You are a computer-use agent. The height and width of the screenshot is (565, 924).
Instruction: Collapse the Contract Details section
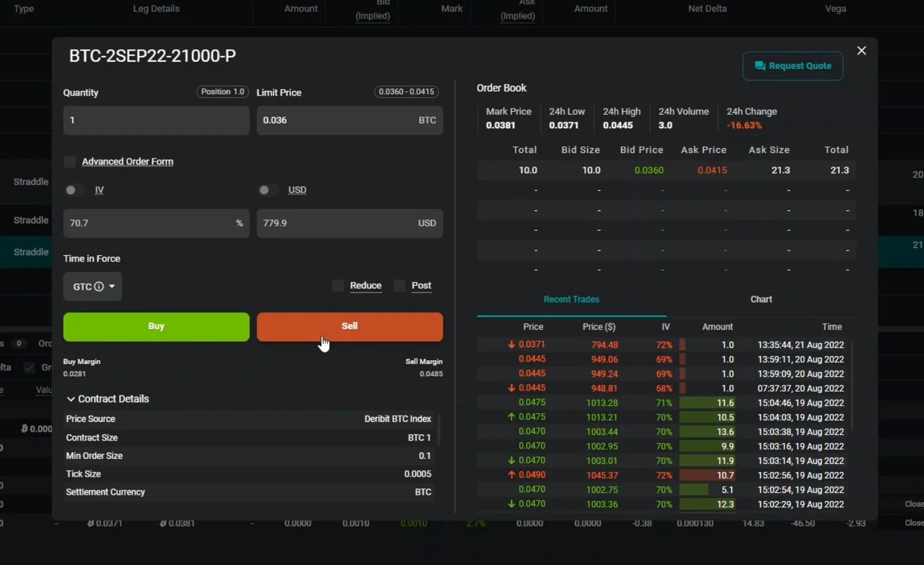point(71,399)
